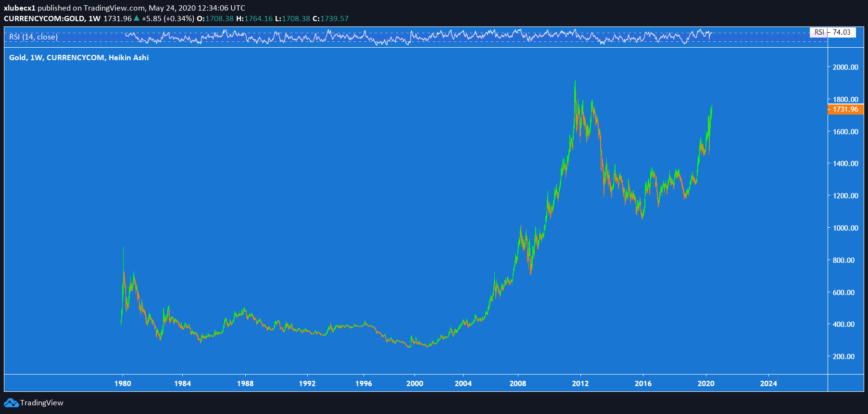The image size is (868, 414).
Task: Select the 2000.00 price axis label
Action: [845, 67]
